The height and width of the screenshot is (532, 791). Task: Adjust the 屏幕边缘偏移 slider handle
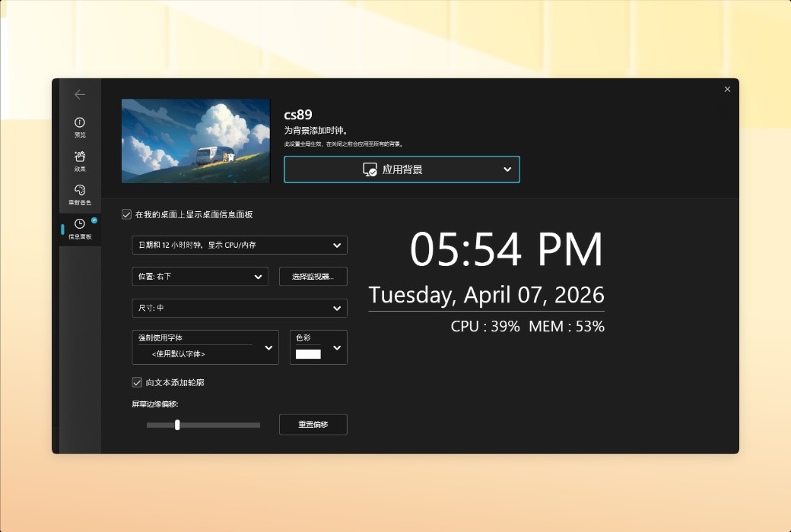click(177, 425)
